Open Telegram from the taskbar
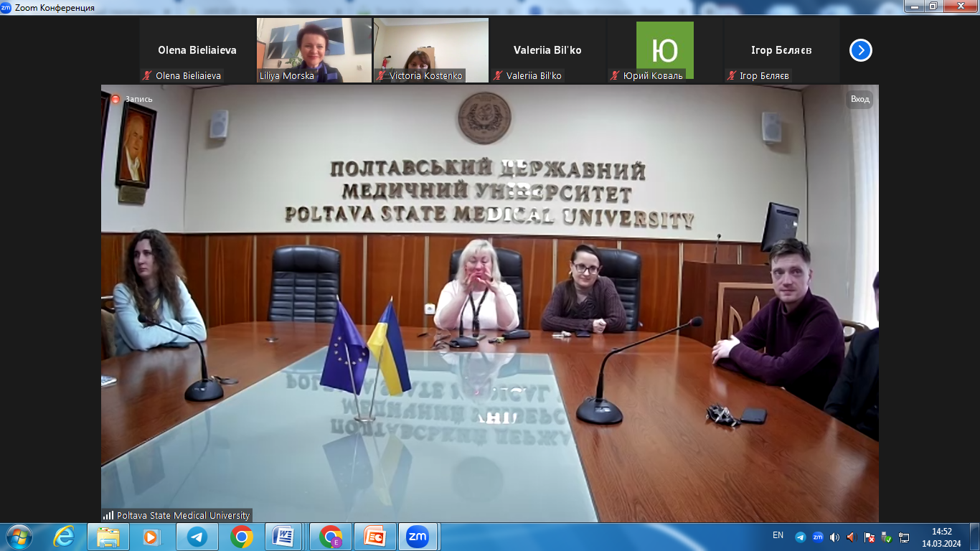 click(197, 537)
